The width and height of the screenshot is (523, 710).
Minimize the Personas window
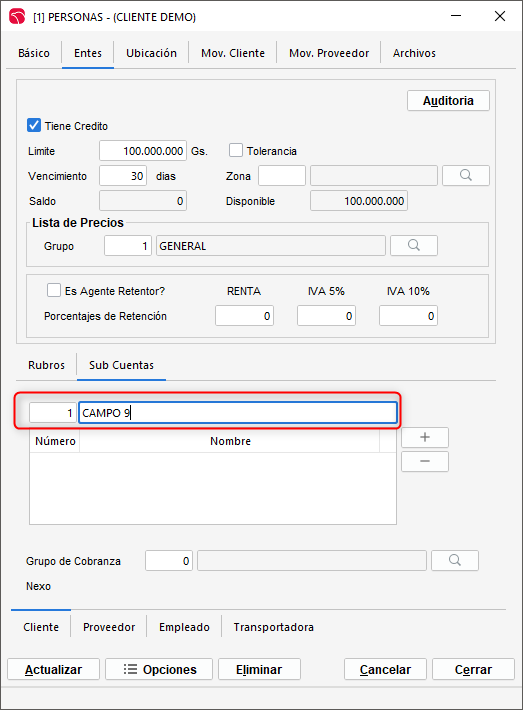coord(456,16)
